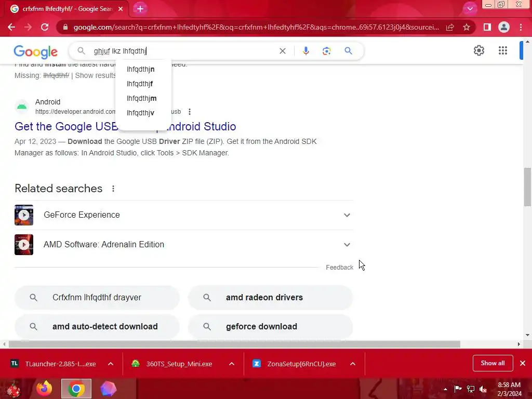
Task: Search for geforce download
Action: [270, 326]
